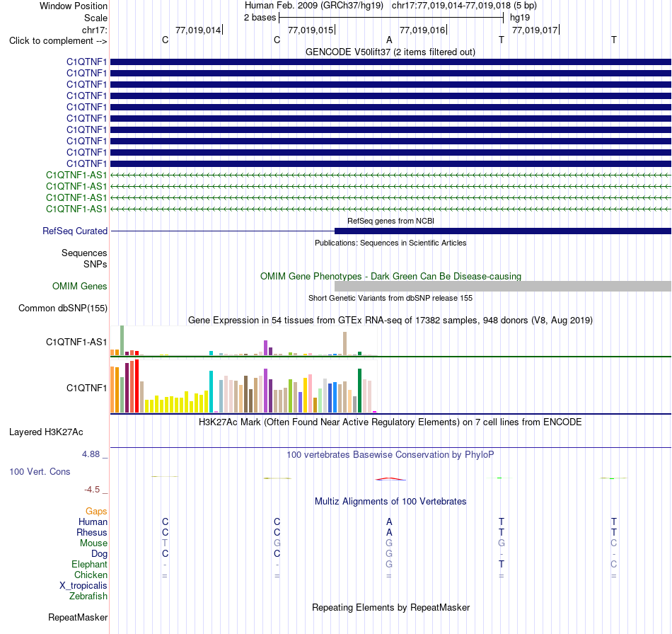The height and width of the screenshot is (634, 672).
Task: Click the thick RefSeq Curated exon bar
Action: tap(503, 231)
